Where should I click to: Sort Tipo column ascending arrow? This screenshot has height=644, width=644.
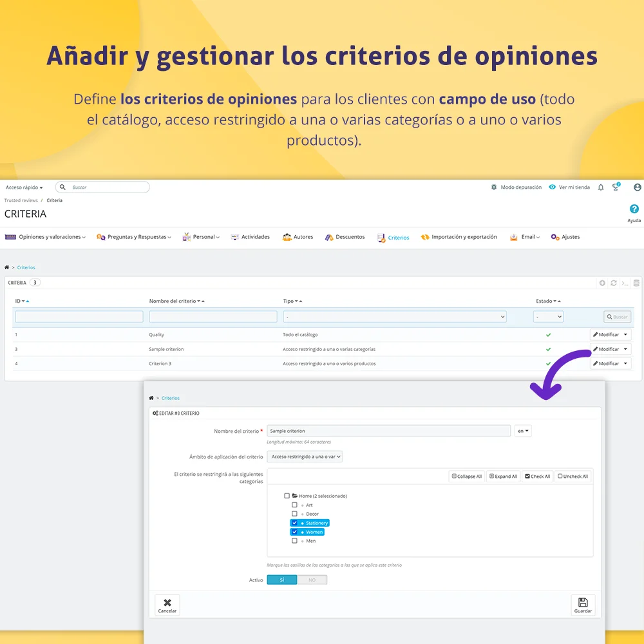(301, 301)
